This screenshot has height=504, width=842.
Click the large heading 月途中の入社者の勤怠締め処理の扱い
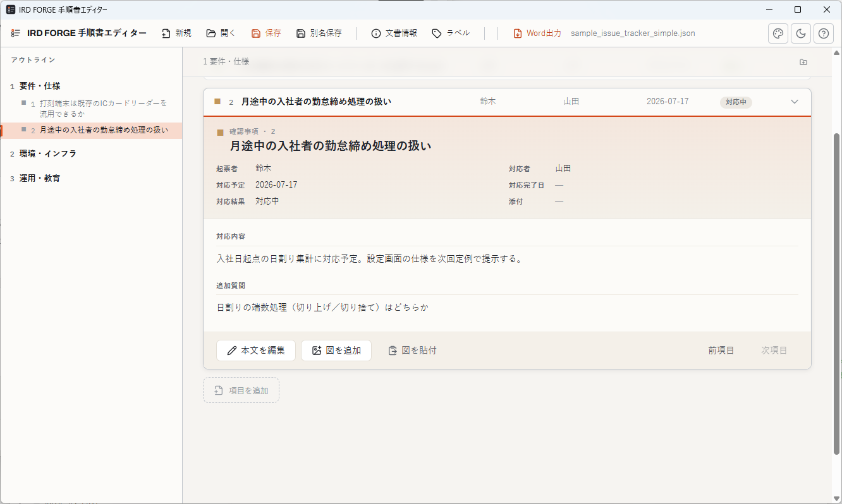[x=330, y=146]
